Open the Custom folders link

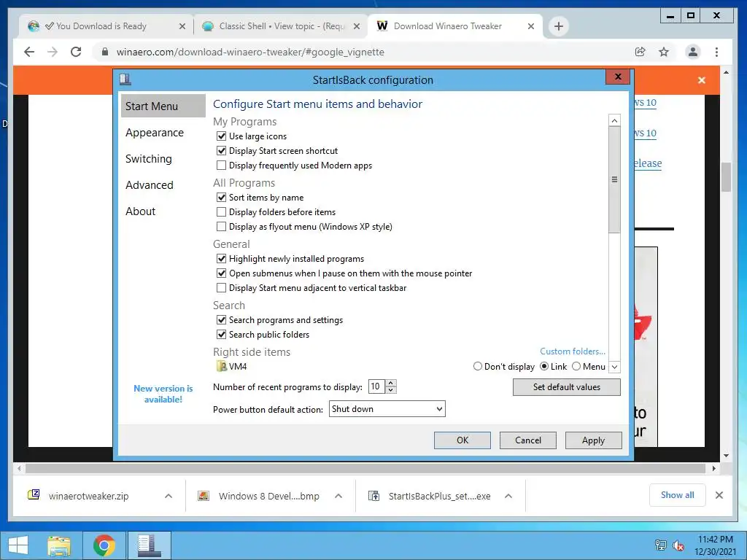point(573,351)
